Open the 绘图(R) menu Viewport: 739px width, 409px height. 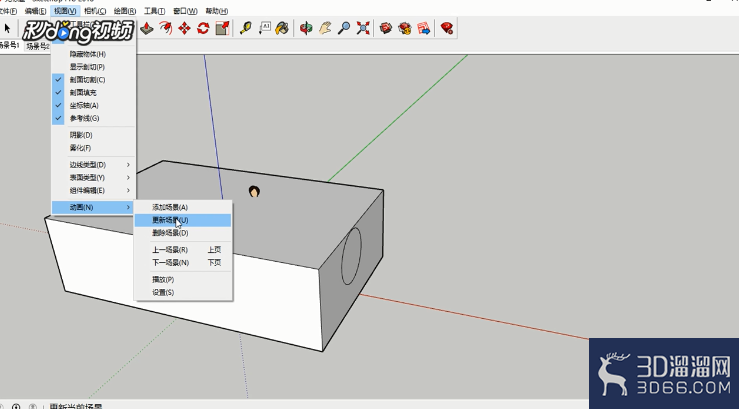coord(125,10)
